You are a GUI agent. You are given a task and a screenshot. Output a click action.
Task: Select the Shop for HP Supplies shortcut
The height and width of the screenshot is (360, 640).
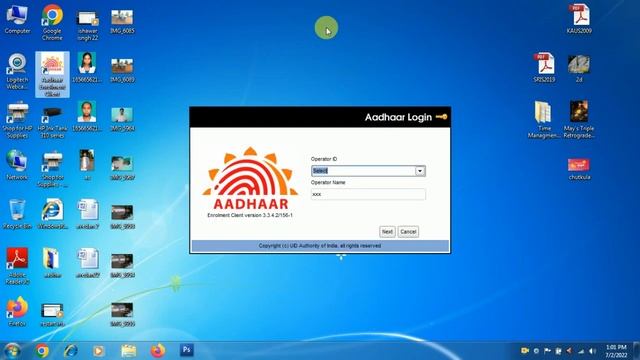(x=17, y=120)
